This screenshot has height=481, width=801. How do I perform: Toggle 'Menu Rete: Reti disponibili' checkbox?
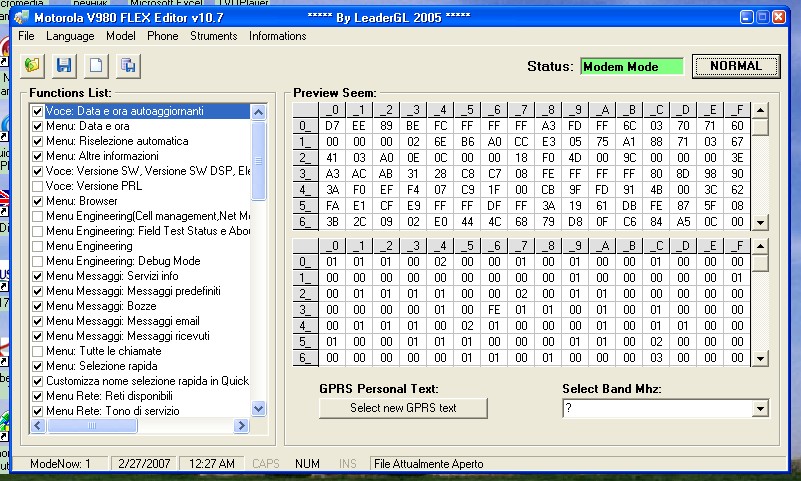pyautogui.click(x=37, y=396)
